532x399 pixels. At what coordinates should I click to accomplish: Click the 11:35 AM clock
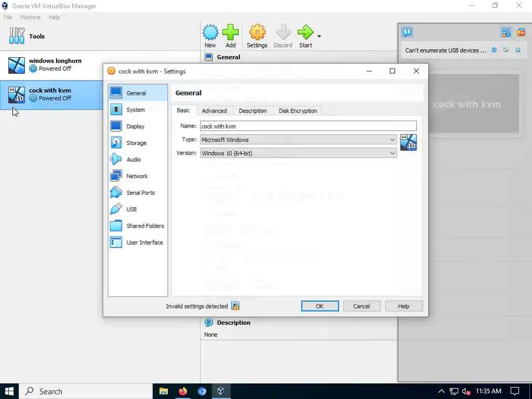488,391
